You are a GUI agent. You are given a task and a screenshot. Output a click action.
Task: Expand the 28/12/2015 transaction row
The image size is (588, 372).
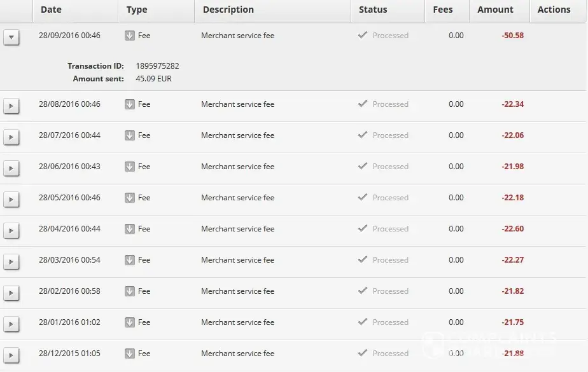(11, 355)
